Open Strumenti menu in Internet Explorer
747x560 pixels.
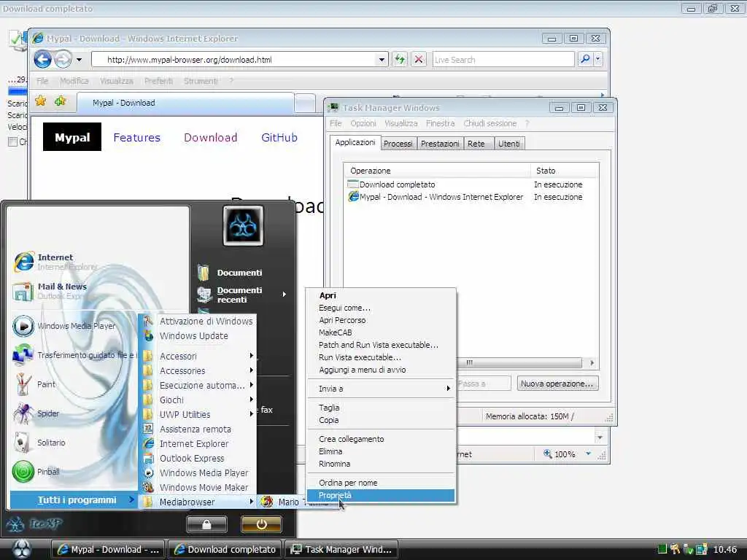tap(201, 81)
